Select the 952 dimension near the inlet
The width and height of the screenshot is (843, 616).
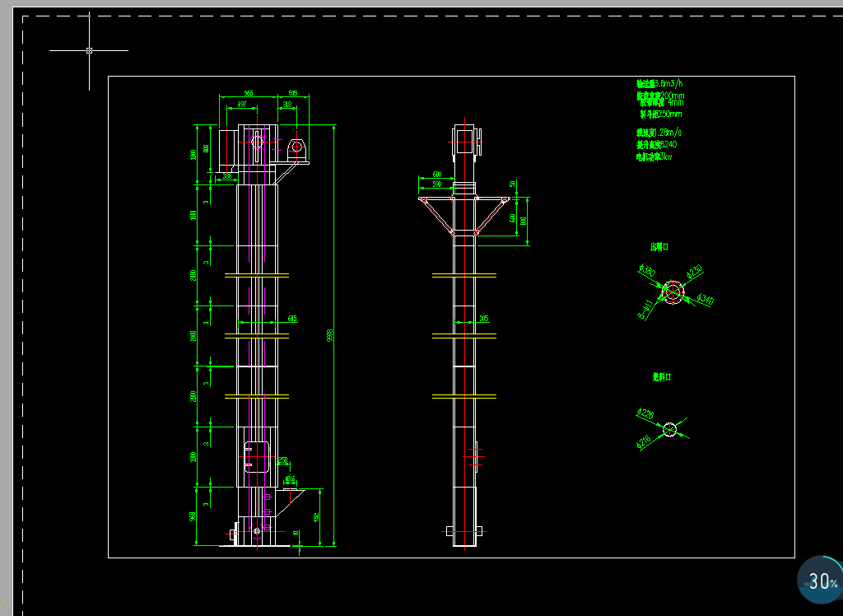point(316,517)
